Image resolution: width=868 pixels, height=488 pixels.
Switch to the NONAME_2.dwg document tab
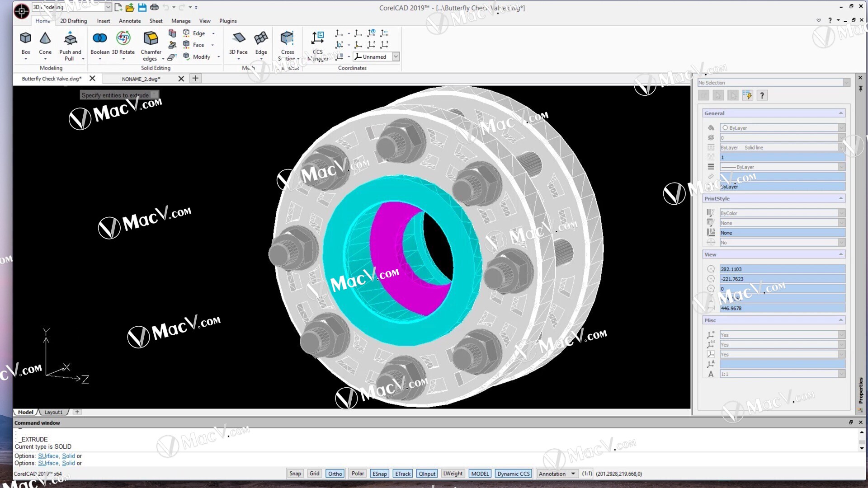pyautogui.click(x=140, y=79)
